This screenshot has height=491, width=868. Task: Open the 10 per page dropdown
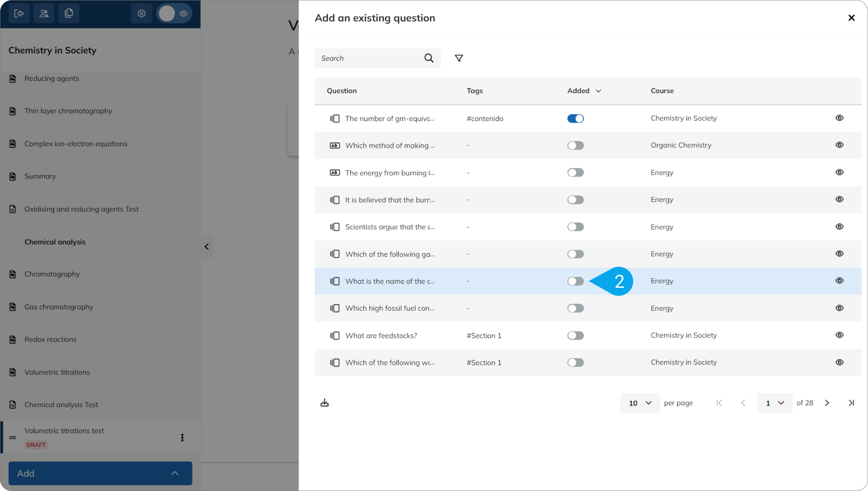coord(640,403)
